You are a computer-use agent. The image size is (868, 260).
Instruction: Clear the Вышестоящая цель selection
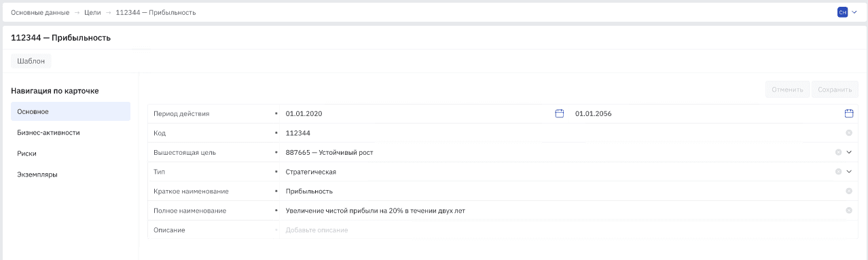838,152
